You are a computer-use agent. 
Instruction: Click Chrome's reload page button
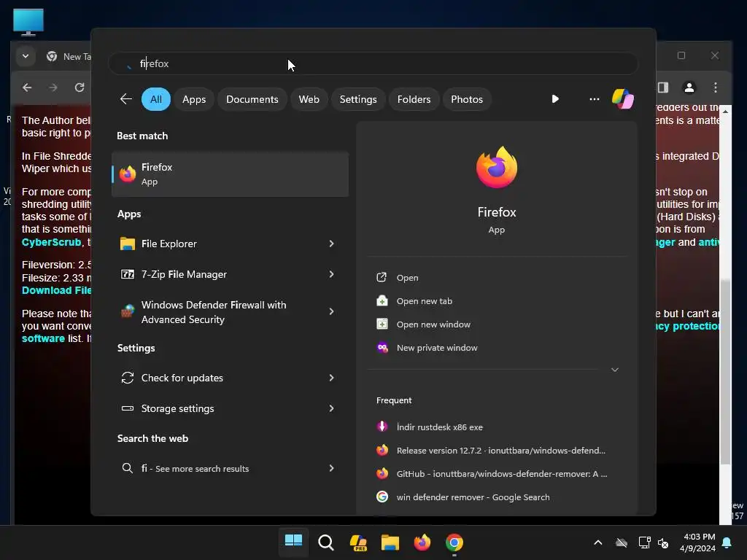80,87
